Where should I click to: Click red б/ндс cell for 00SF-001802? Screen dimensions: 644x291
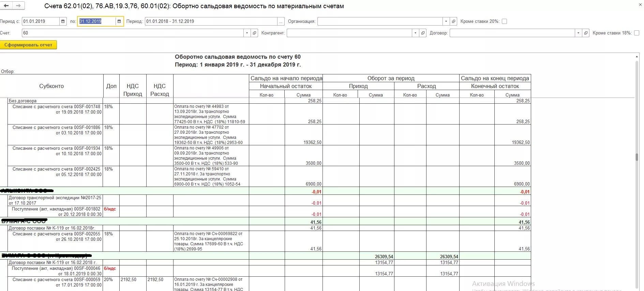(111, 212)
